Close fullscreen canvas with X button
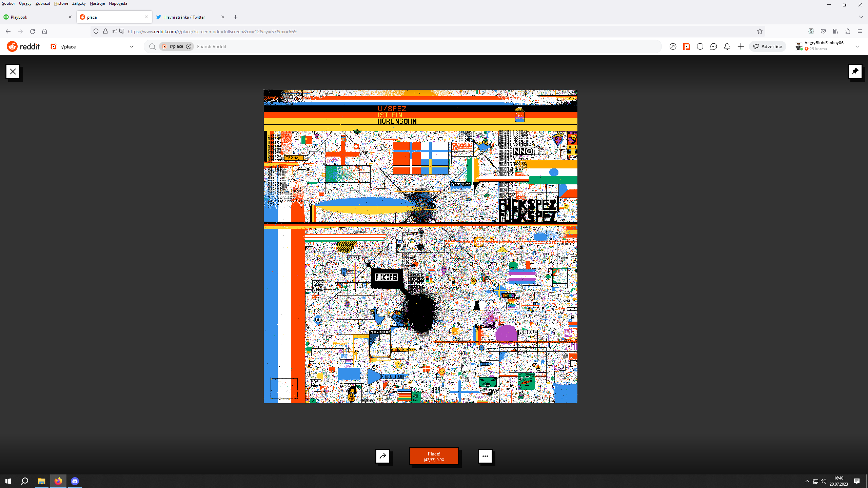868x488 pixels. (13, 72)
